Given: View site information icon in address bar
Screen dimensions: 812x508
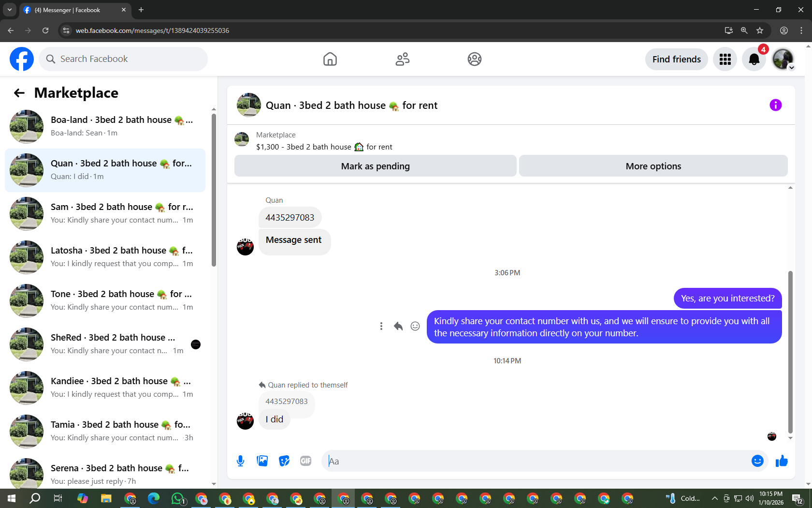Looking at the screenshot, I should tap(66, 30).
